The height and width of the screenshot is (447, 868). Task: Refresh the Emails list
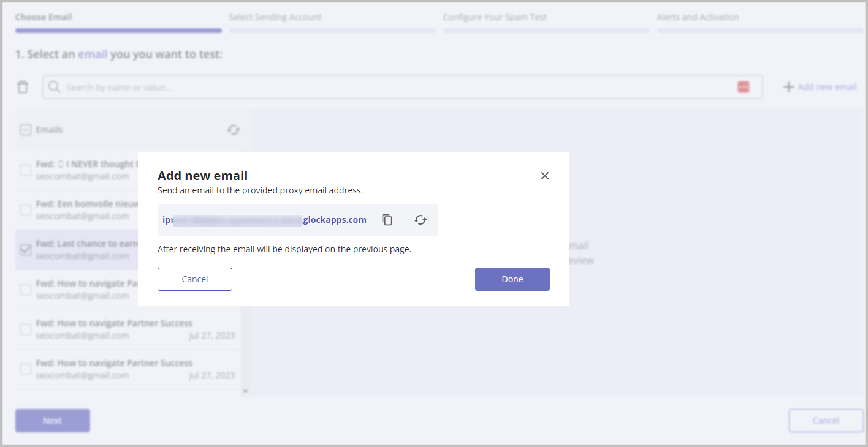tap(234, 130)
